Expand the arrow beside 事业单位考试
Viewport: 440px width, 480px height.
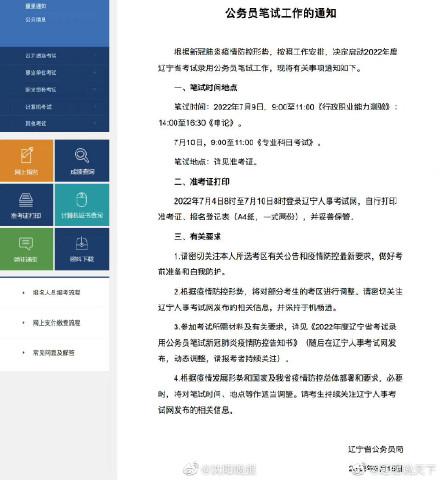click(95, 72)
